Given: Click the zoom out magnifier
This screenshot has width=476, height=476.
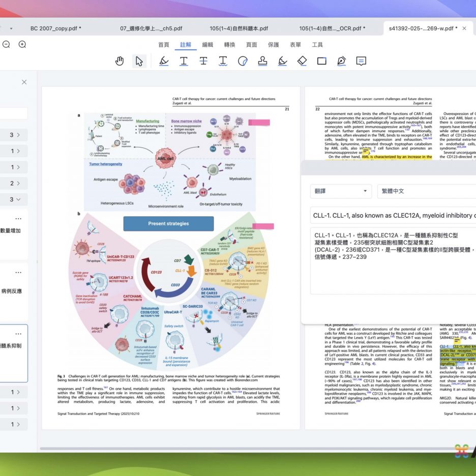Looking at the screenshot, I should coord(6,45).
